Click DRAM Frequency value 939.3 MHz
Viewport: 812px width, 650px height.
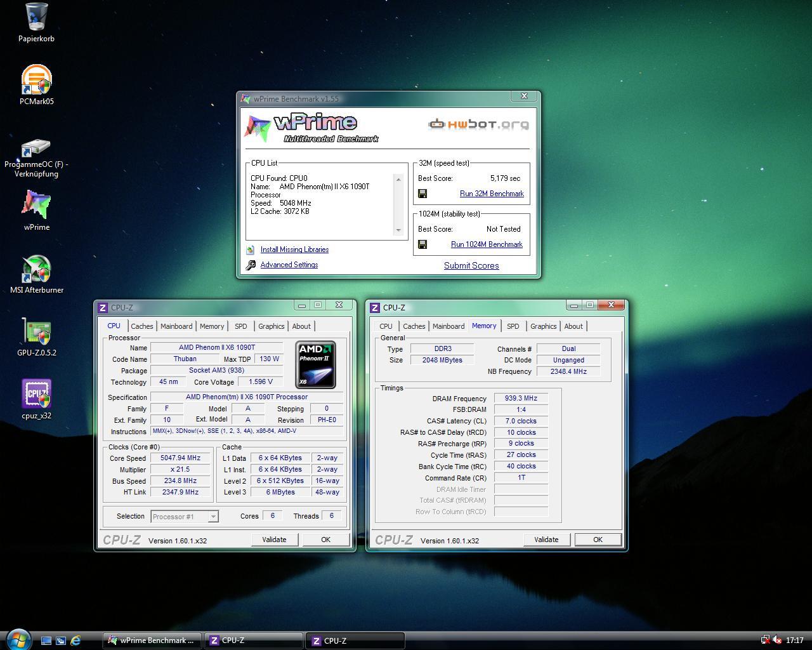[521, 399]
